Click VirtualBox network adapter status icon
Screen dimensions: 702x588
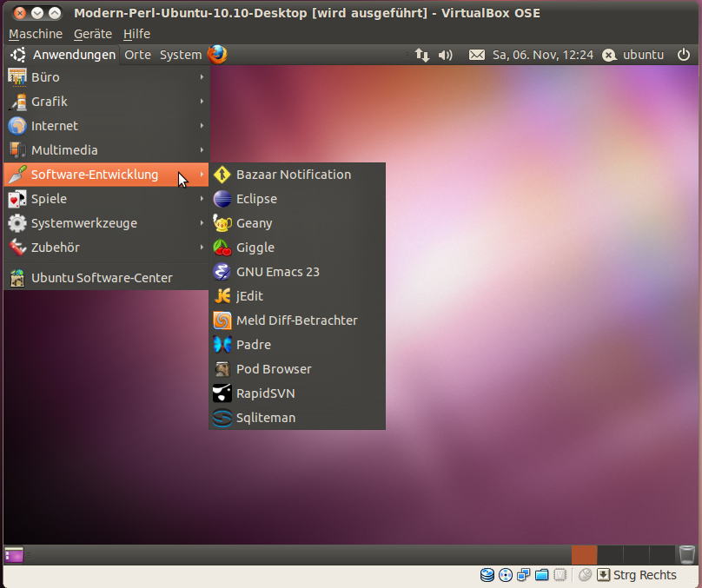(x=523, y=575)
